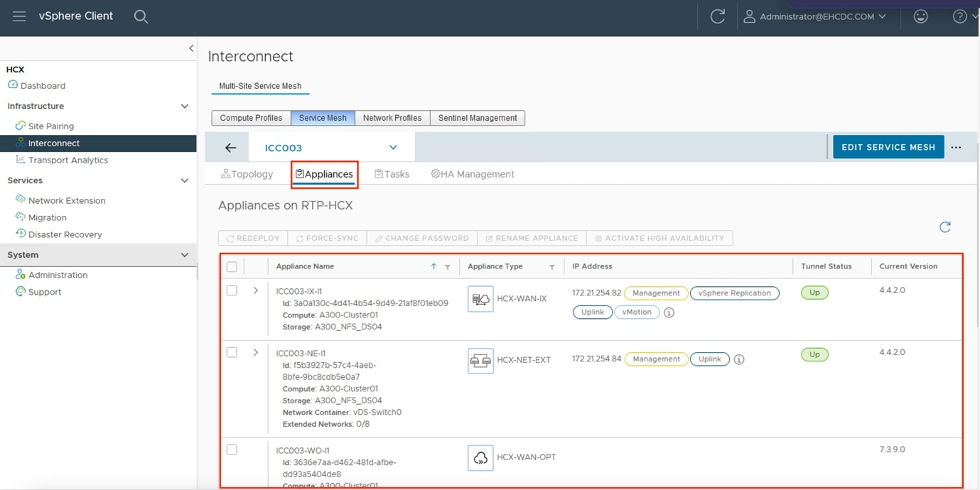Click the search magnifier icon
The image size is (980, 490).
point(141,16)
